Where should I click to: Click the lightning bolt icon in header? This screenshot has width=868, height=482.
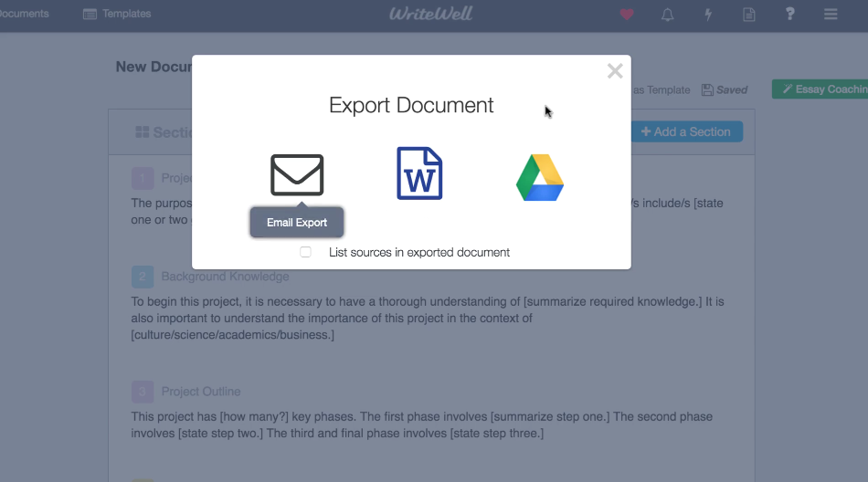pyautogui.click(x=708, y=15)
